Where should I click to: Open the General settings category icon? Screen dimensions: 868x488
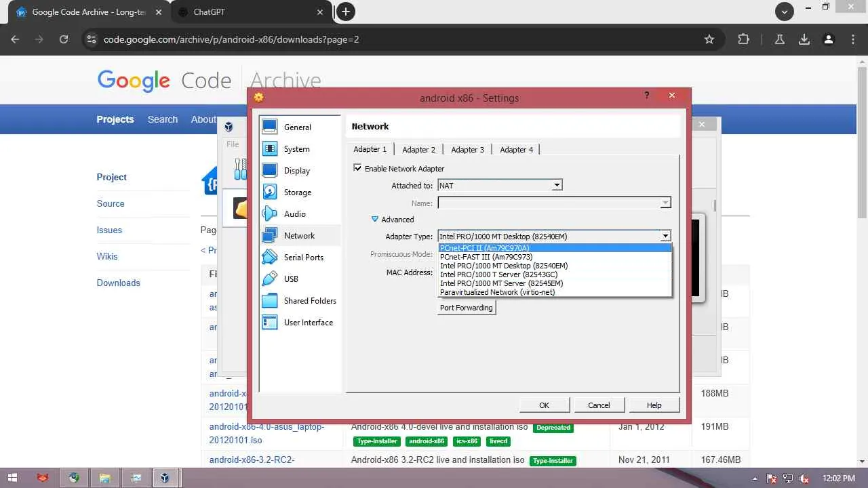[270, 127]
